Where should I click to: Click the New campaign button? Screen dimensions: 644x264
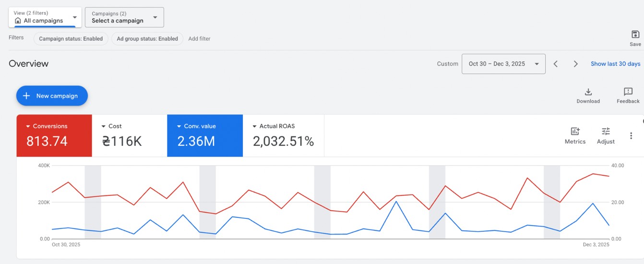click(52, 96)
